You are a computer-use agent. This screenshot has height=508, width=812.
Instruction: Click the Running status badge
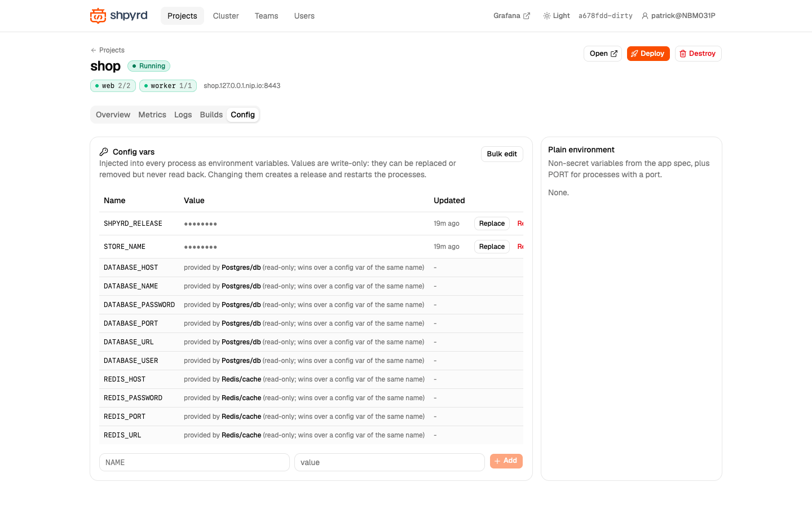point(149,66)
